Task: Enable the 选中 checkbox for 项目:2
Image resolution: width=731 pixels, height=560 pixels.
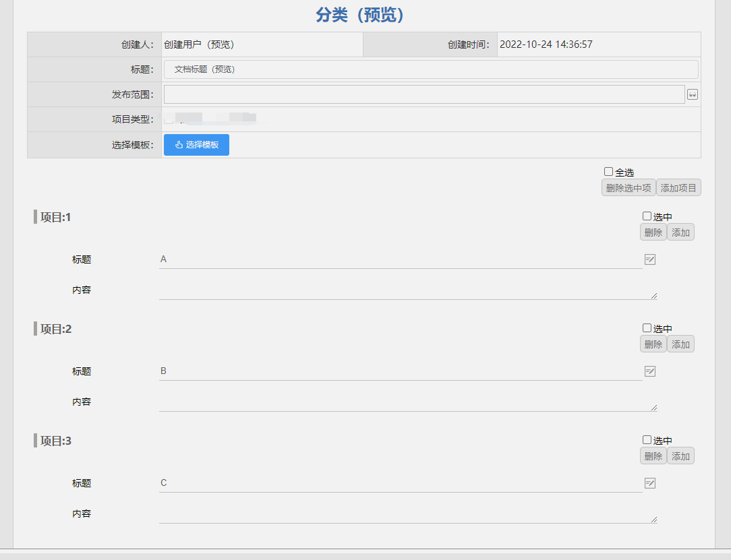Action: click(645, 328)
